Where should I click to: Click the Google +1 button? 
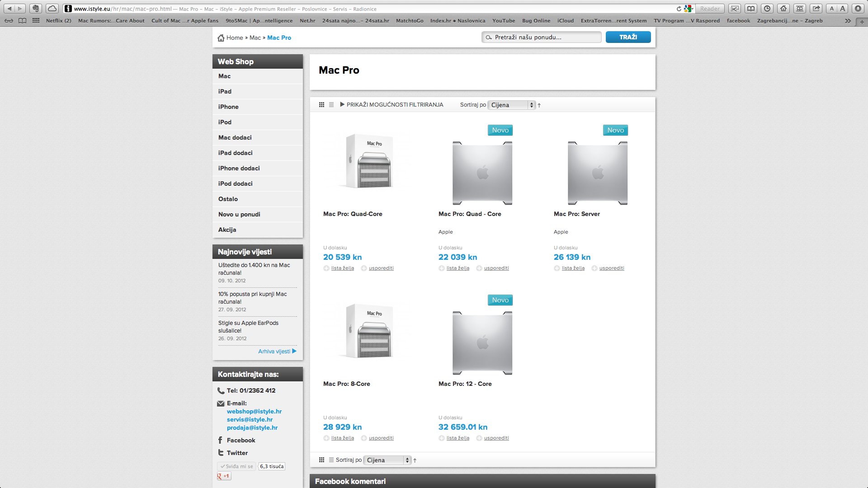click(x=224, y=476)
